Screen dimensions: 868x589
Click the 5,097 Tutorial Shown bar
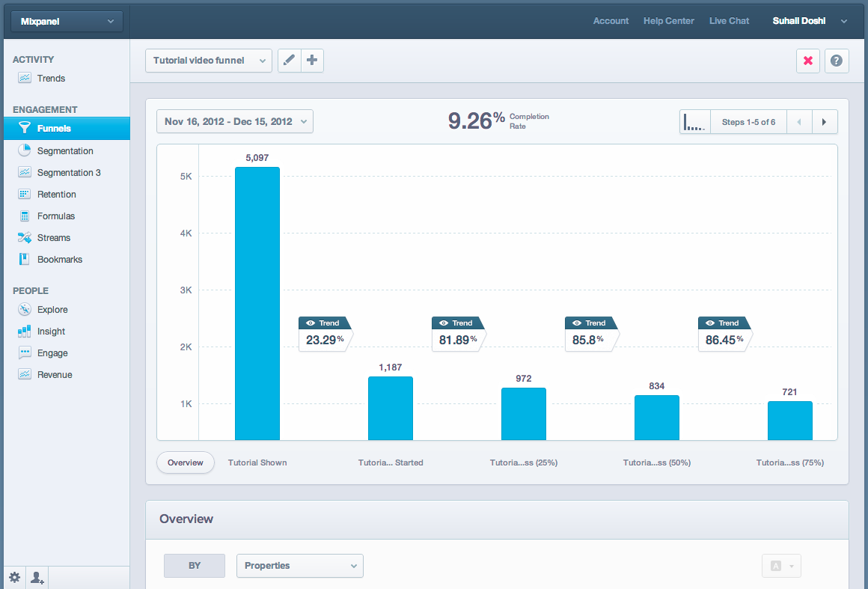click(257, 303)
